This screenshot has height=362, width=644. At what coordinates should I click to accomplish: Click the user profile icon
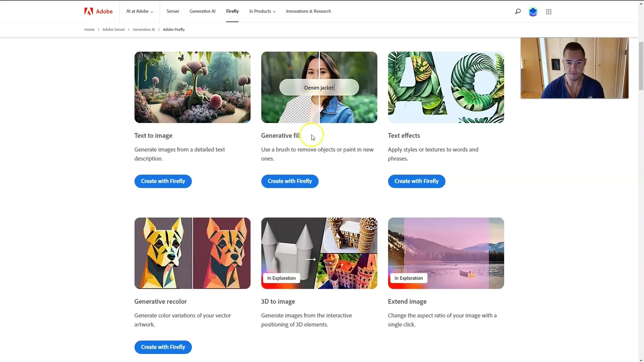533,11
